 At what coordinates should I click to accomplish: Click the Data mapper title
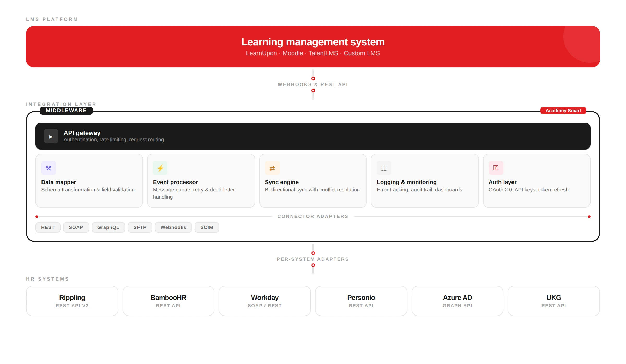pyautogui.click(x=58, y=182)
